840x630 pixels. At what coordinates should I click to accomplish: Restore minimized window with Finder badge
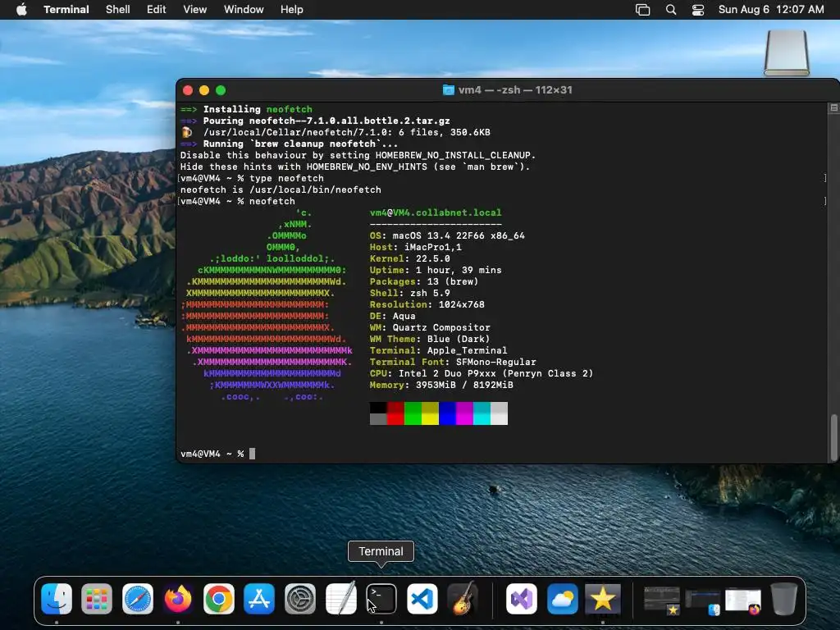click(702, 601)
